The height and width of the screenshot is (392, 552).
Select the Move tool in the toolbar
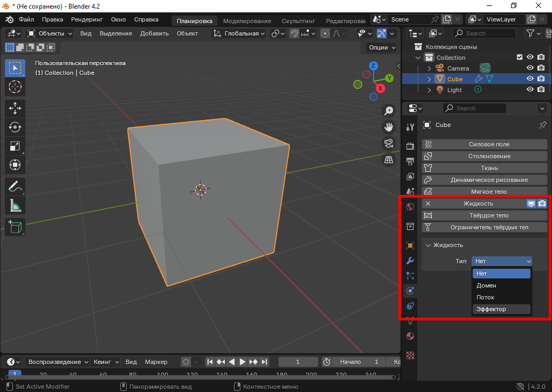[x=15, y=107]
